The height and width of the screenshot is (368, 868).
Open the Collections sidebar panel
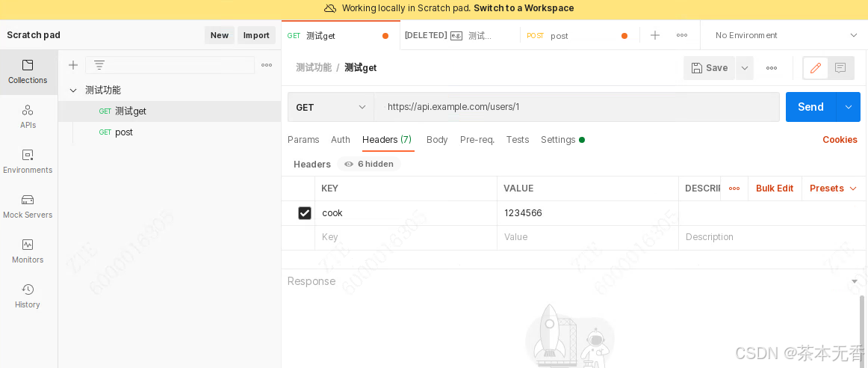[x=28, y=72]
